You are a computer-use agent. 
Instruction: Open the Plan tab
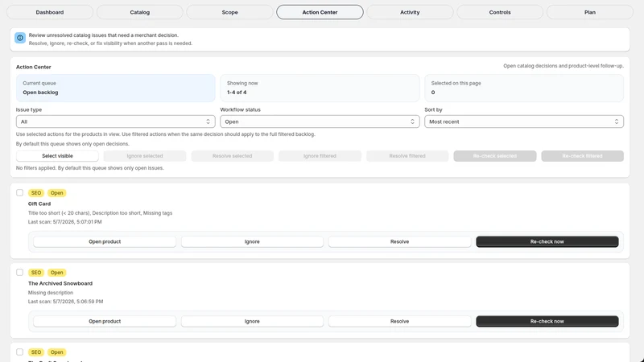pos(590,12)
